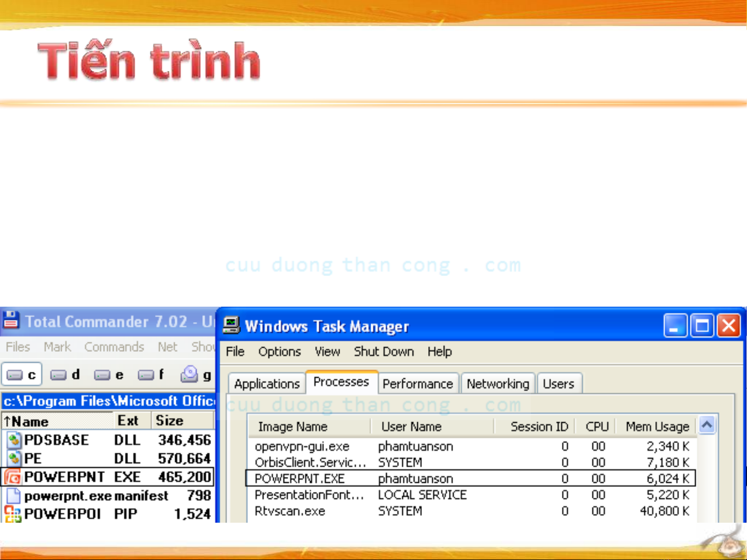
Task: Click the Task Manager title bar icon
Action: coord(231,325)
